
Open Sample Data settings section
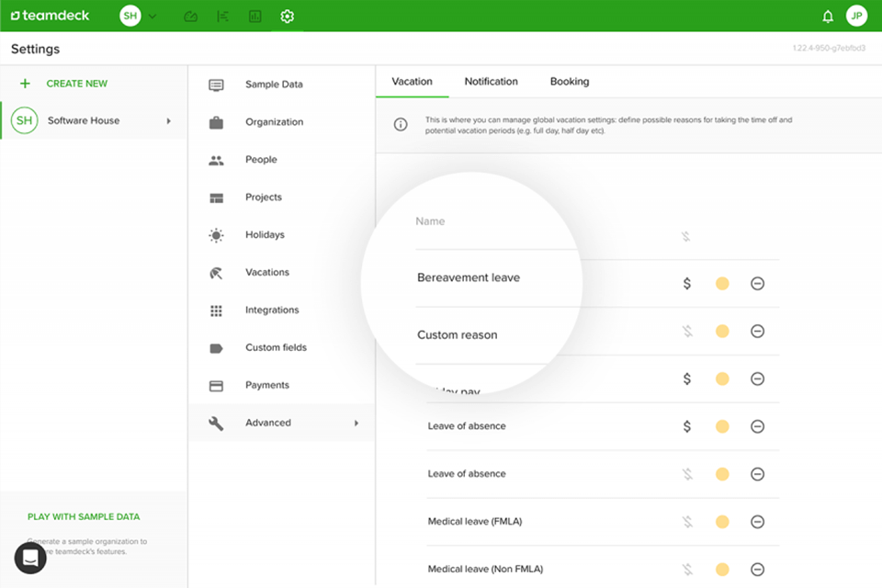point(282,85)
